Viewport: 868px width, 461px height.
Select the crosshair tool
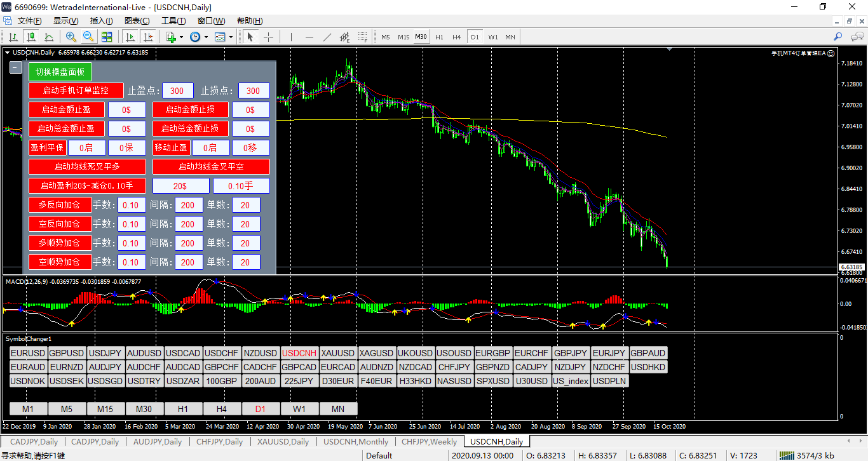(x=268, y=37)
